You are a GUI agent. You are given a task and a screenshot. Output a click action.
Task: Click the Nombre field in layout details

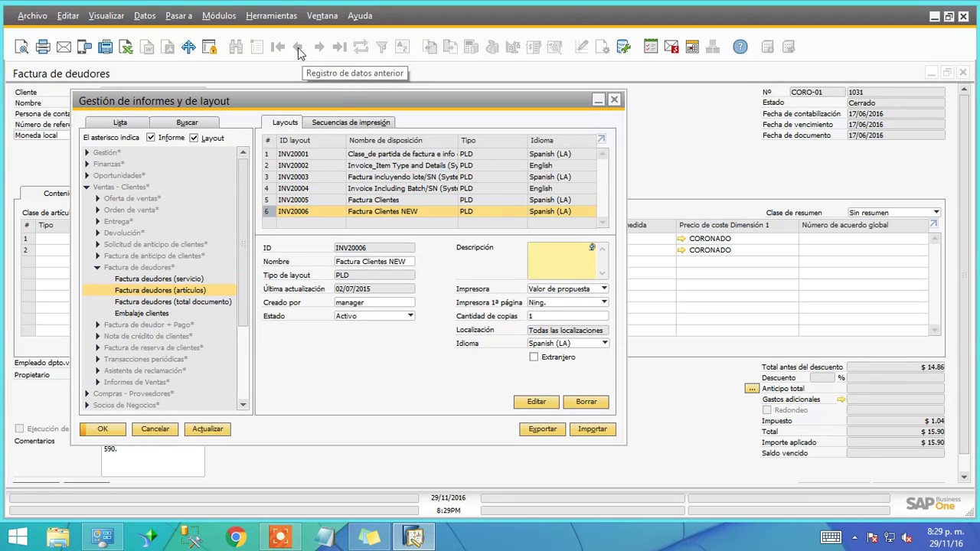(374, 262)
